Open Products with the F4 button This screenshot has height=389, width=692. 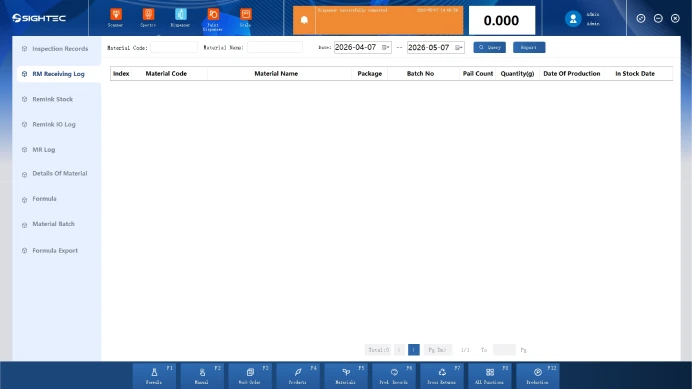[x=298, y=376]
